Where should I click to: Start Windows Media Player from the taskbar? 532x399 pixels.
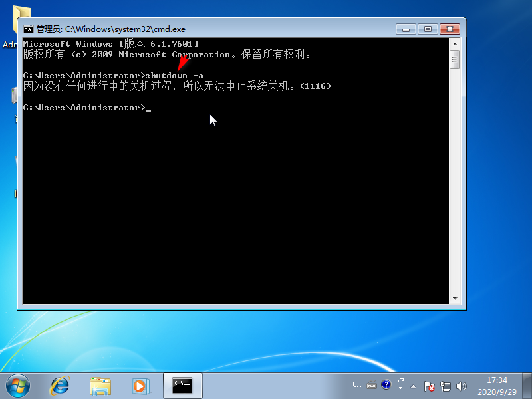pos(140,385)
